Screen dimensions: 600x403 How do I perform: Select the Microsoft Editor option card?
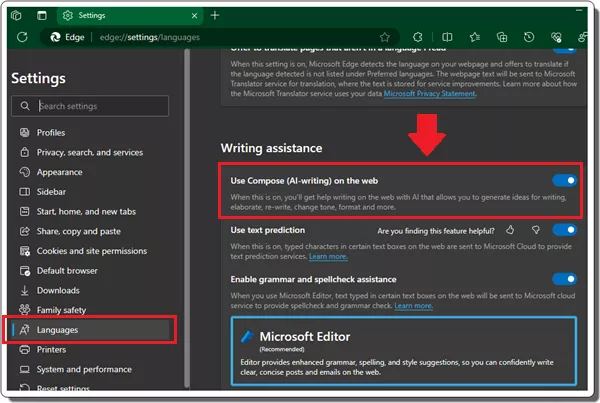coord(404,351)
